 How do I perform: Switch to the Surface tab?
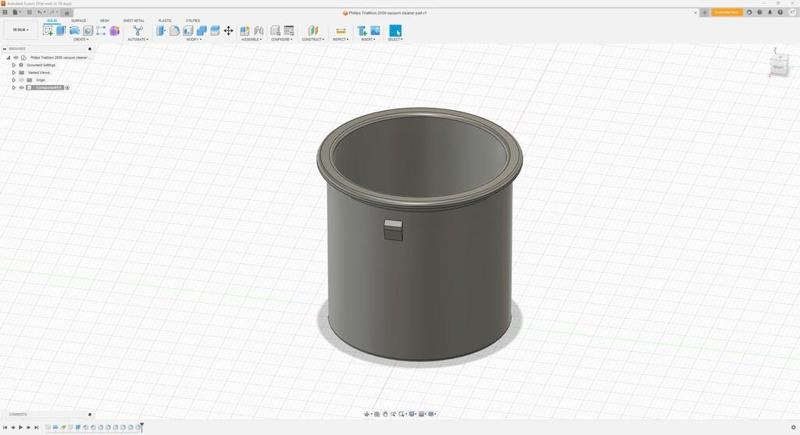click(78, 20)
